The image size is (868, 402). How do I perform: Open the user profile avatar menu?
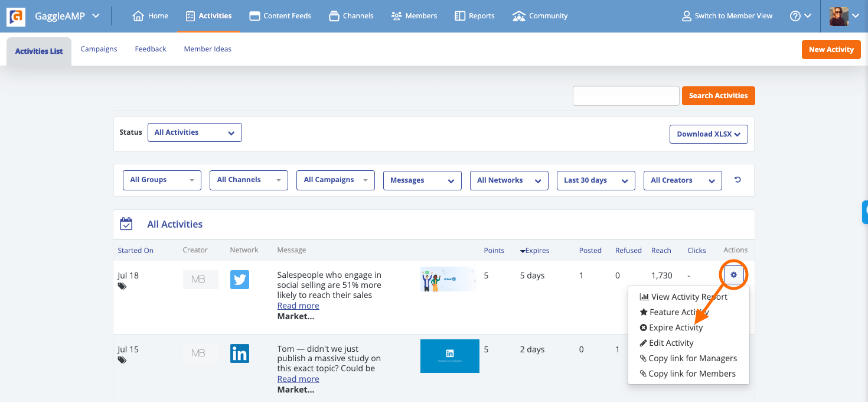click(844, 16)
